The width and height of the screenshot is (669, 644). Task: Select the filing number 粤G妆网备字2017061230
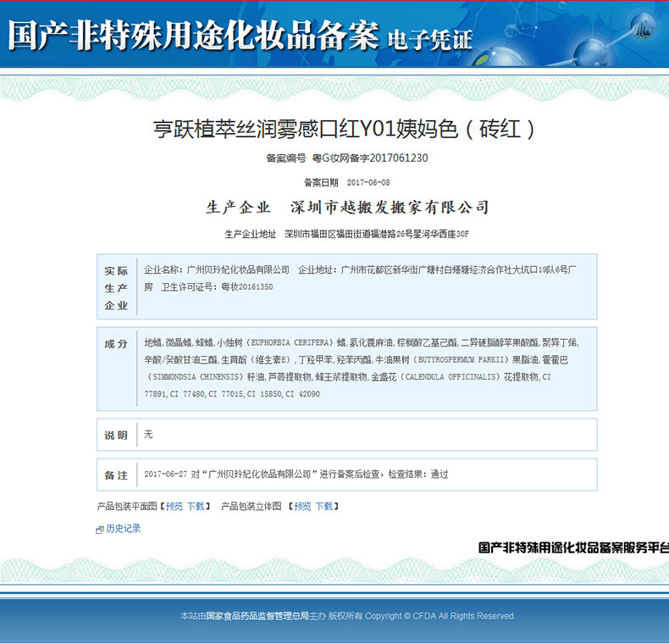370,158
